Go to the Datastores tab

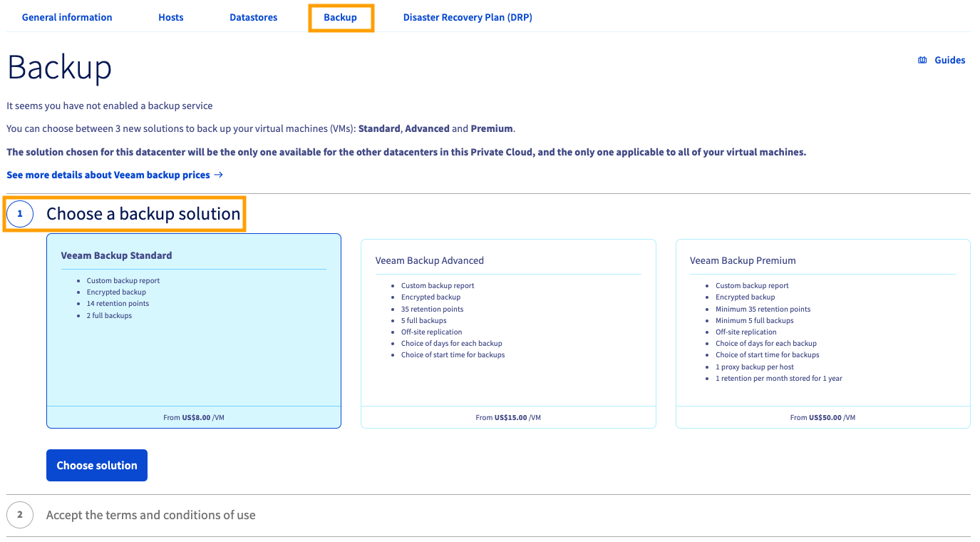254,17
